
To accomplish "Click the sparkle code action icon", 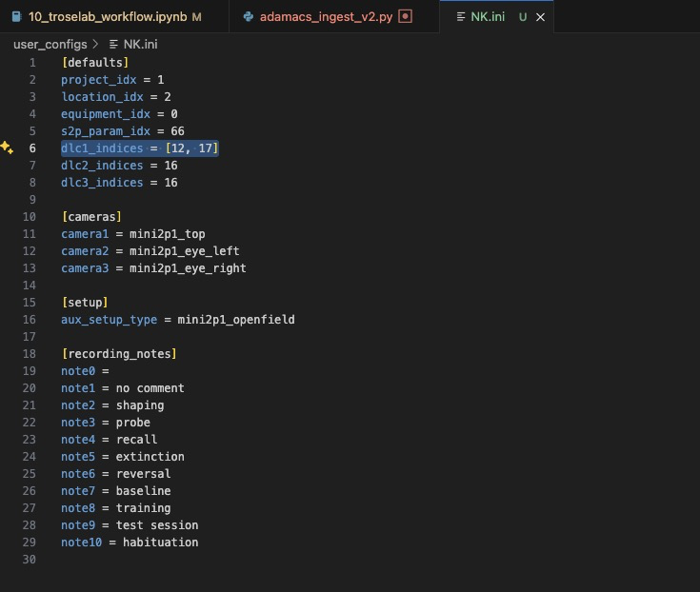I will click(7, 148).
